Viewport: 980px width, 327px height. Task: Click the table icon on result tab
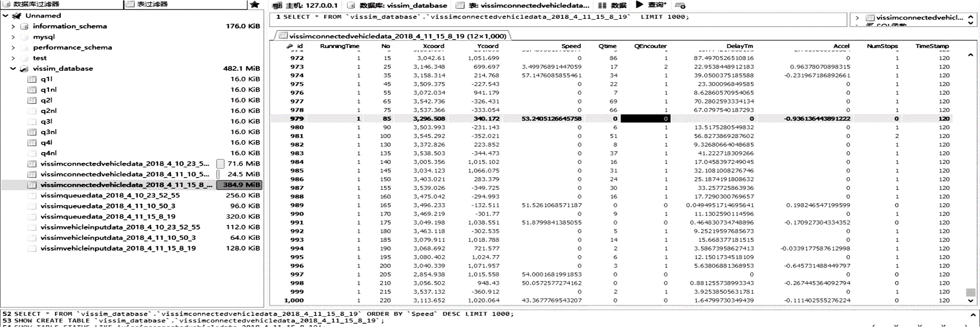(x=283, y=36)
